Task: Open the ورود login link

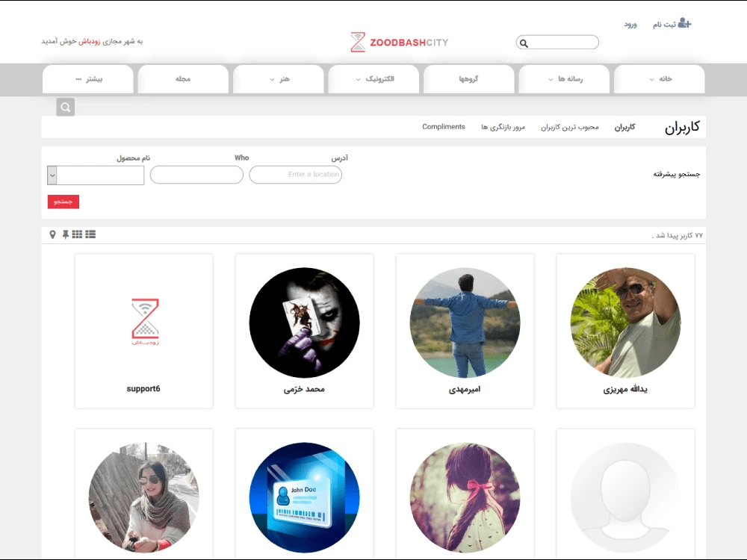Action: click(630, 25)
